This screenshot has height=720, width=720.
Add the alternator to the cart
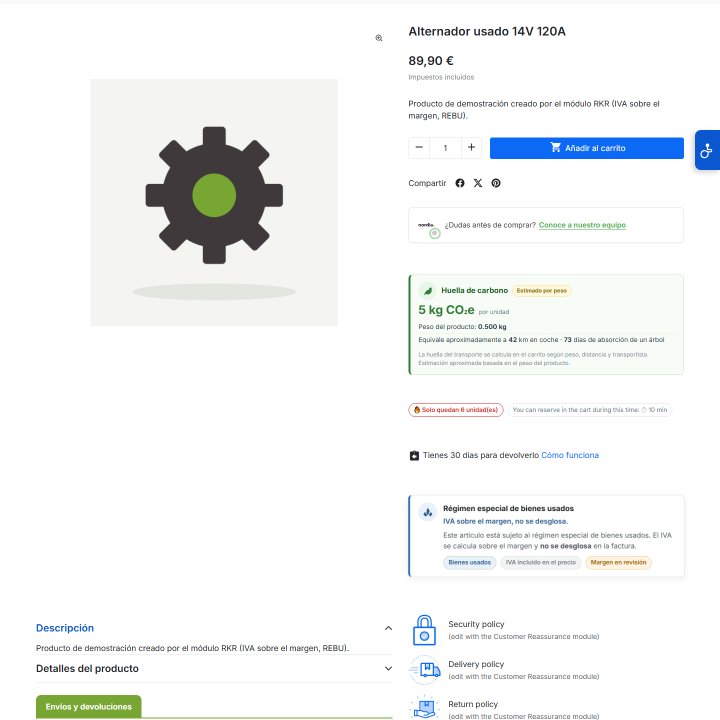(x=586, y=148)
